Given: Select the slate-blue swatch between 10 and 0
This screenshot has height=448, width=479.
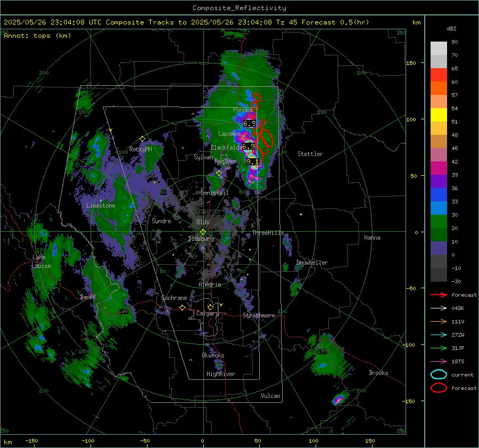Looking at the screenshot, I should (x=439, y=248).
